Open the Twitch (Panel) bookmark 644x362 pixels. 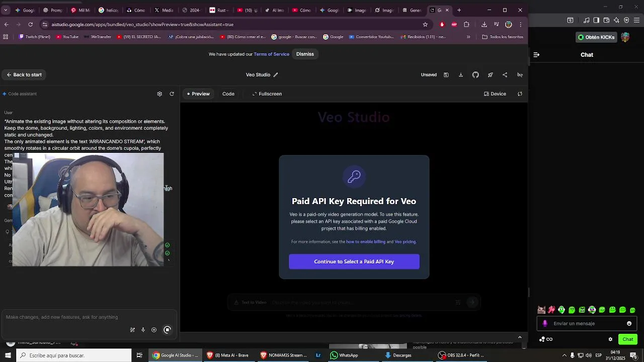click(x=34, y=37)
